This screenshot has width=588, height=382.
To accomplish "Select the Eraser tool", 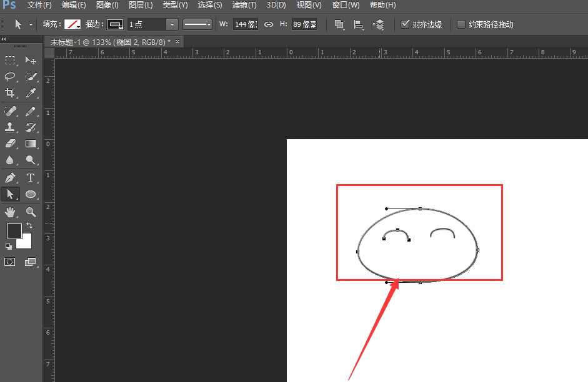I will [10, 144].
